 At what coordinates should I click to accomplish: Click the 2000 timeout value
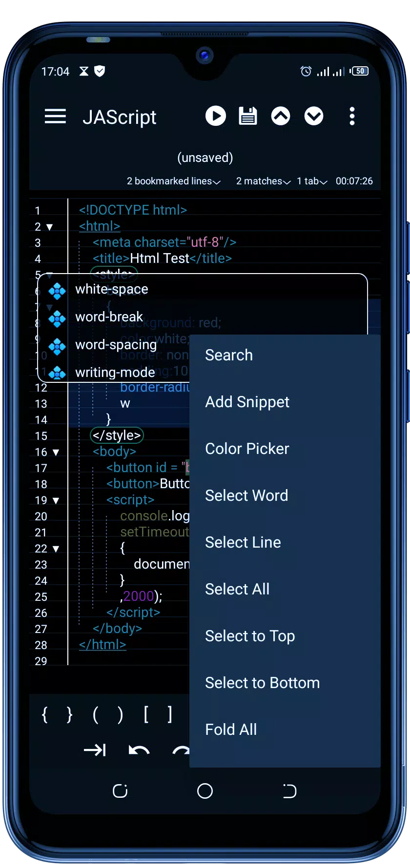(x=139, y=596)
